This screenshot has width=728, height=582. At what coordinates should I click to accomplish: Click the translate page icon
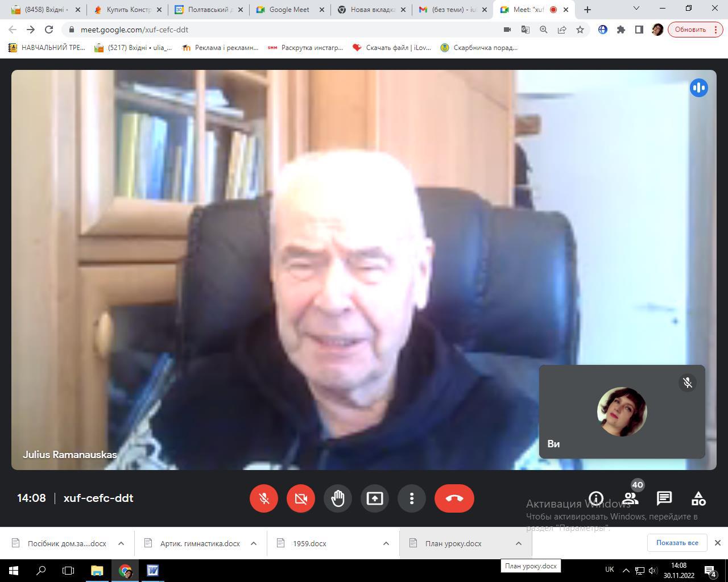pos(526,30)
